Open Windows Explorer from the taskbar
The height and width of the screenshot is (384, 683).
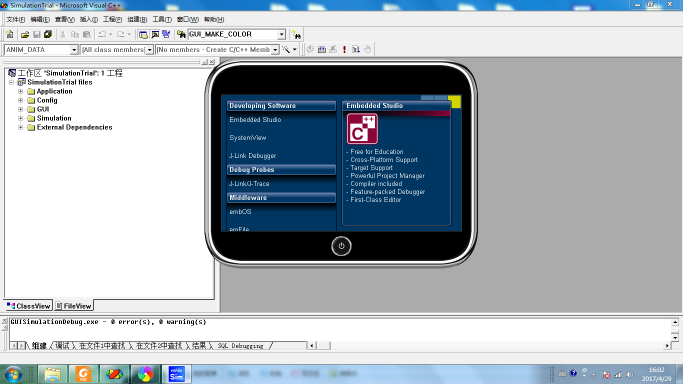pos(52,374)
